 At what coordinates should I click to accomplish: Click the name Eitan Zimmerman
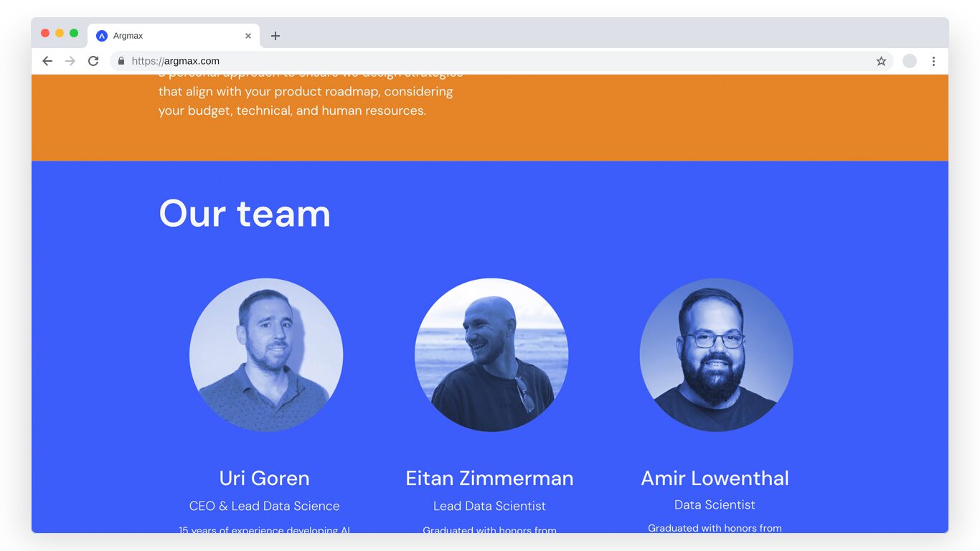pyautogui.click(x=489, y=478)
